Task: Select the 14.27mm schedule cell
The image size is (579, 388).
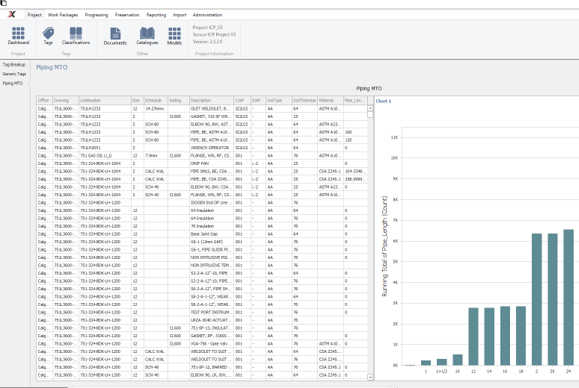Action: point(155,109)
